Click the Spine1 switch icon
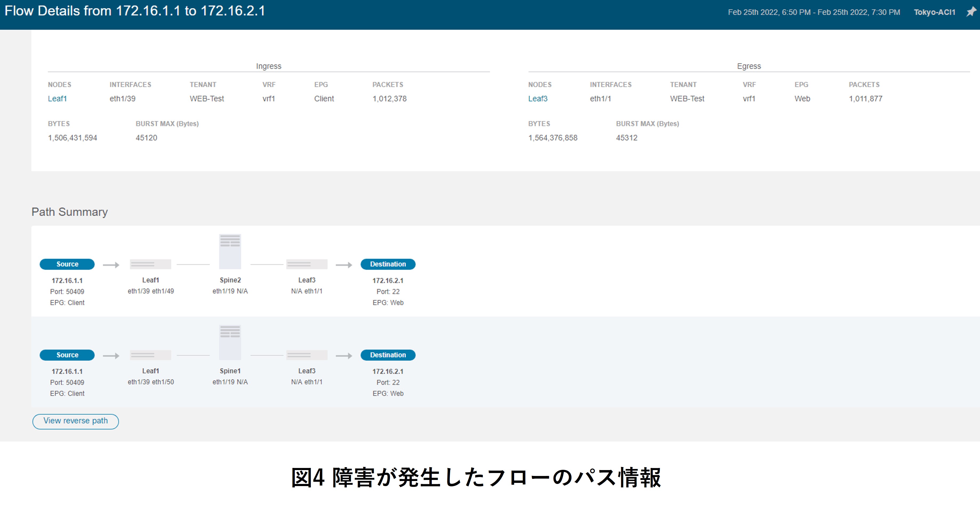Image resolution: width=980 pixels, height=505 pixels. click(x=230, y=343)
